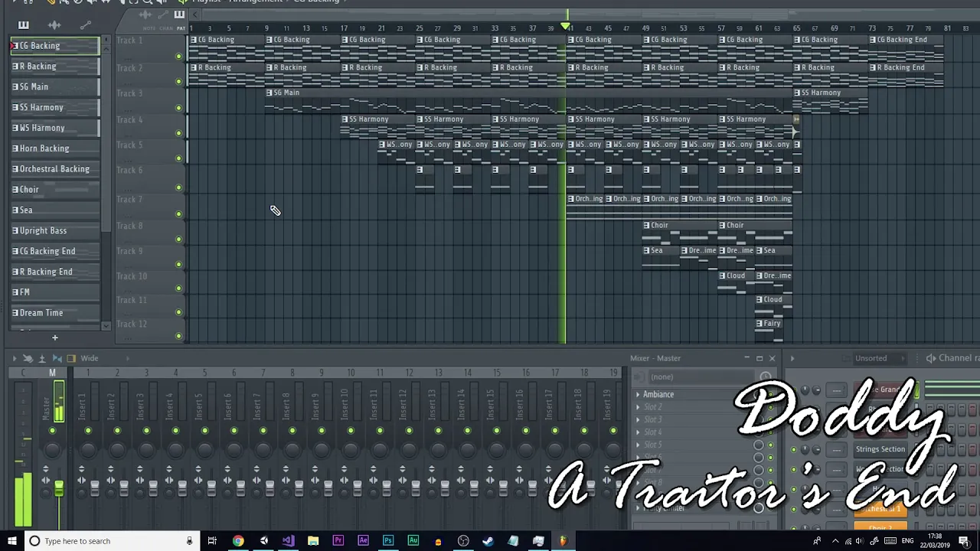The height and width of the screenshot is (551, 980).
Task: Click Ambiance effect slot name
Action: 658,395
